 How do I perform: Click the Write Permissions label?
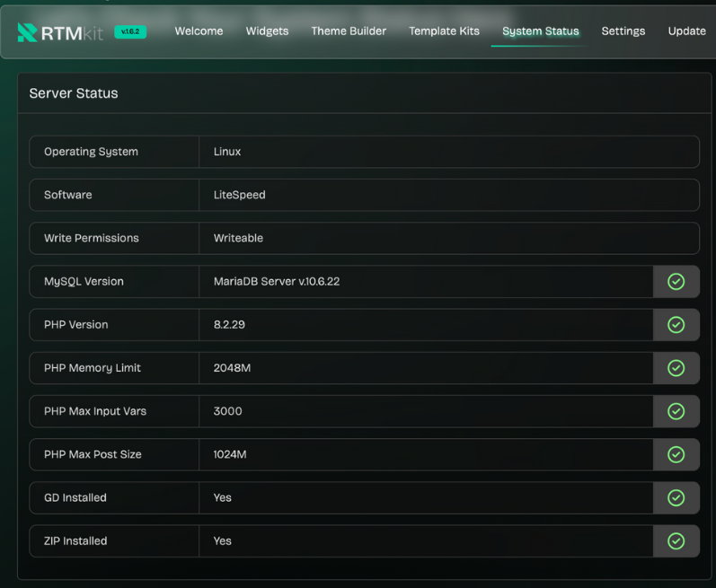click(92, 238)
